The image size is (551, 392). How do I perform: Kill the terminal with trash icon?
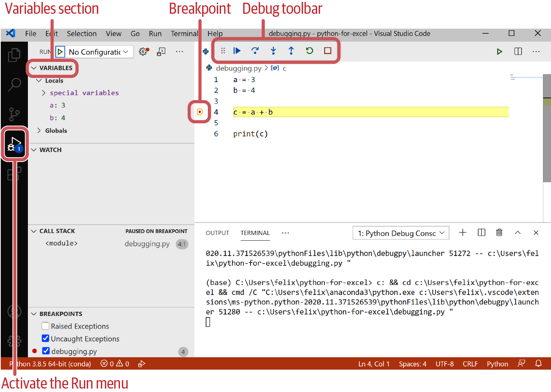pos(499,233)
